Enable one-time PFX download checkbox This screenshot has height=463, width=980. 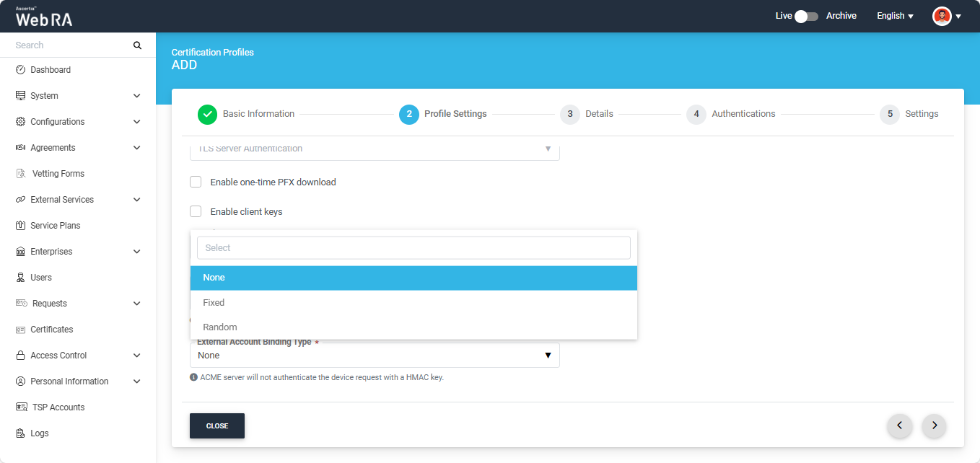[196, 182]
